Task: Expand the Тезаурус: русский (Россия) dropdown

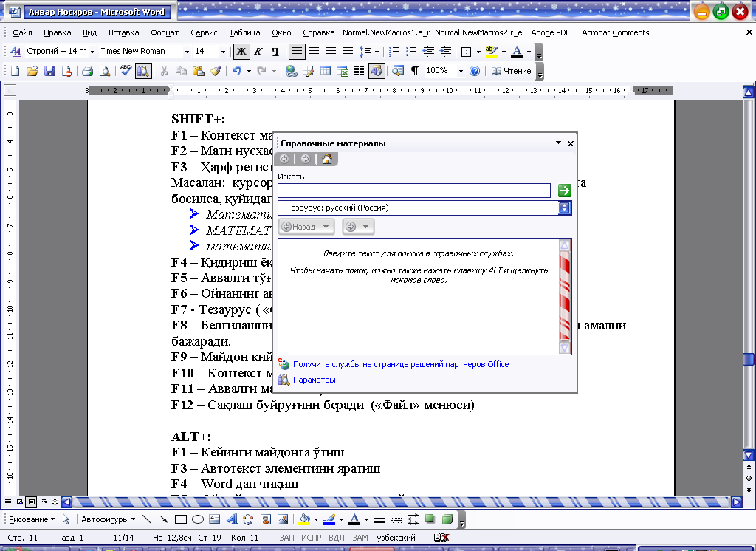Action: click(566, 208)
